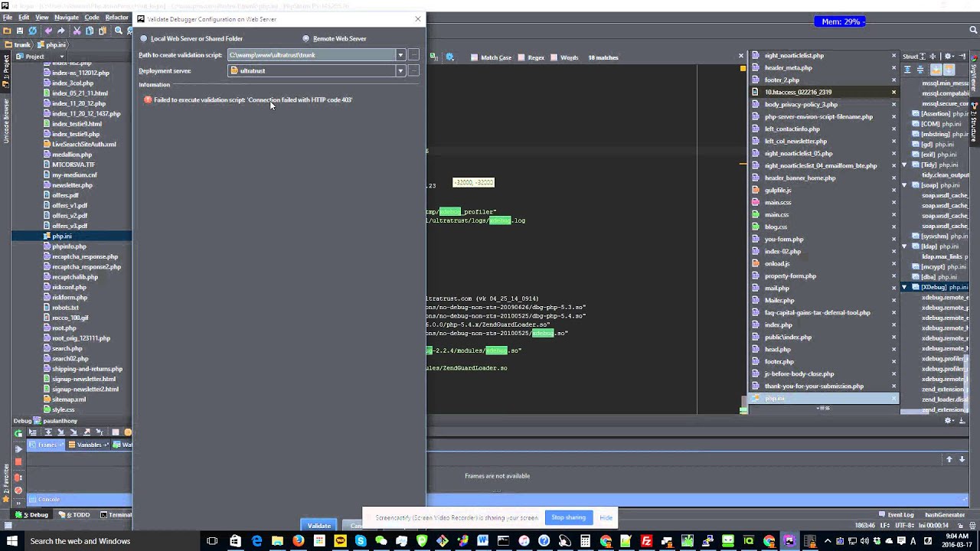Open footer_2.php from the tab list
This screenshot has height=551, width=980.
(x=782, y=80)
